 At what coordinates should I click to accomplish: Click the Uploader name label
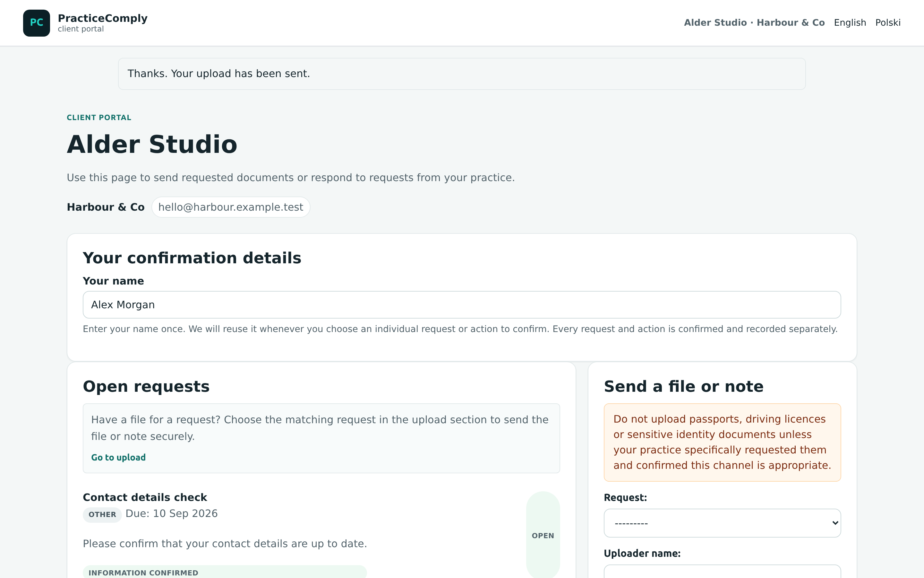(642, 554)
